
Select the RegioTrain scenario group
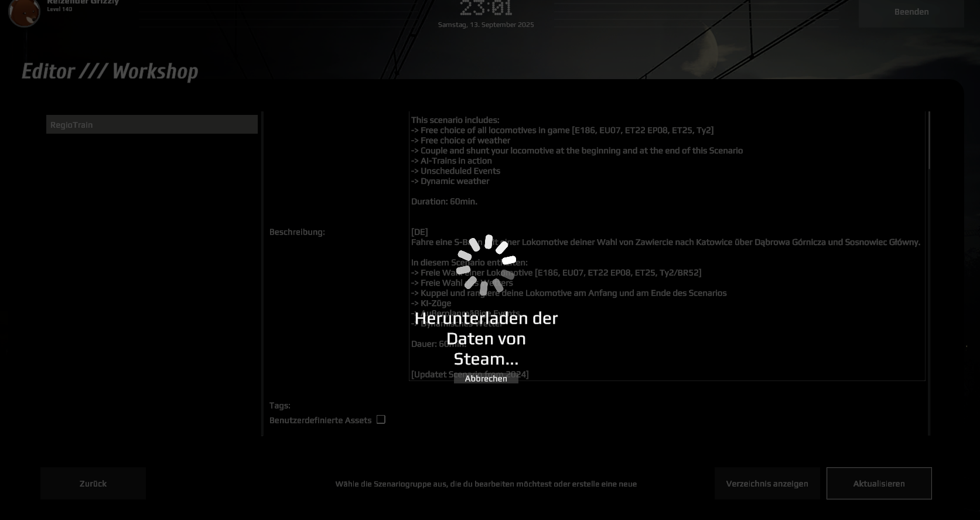coord(152,124)
